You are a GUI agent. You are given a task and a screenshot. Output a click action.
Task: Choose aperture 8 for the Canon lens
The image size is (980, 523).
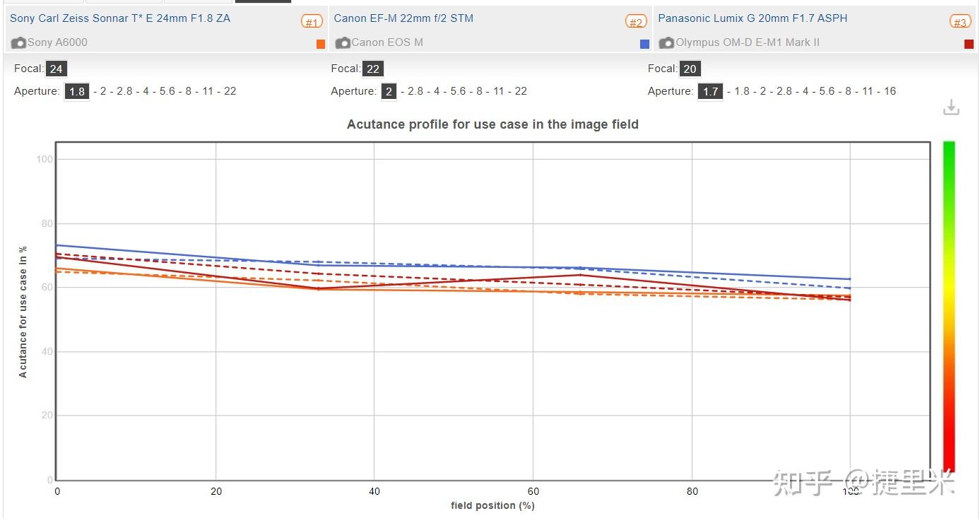coord(480,91)
